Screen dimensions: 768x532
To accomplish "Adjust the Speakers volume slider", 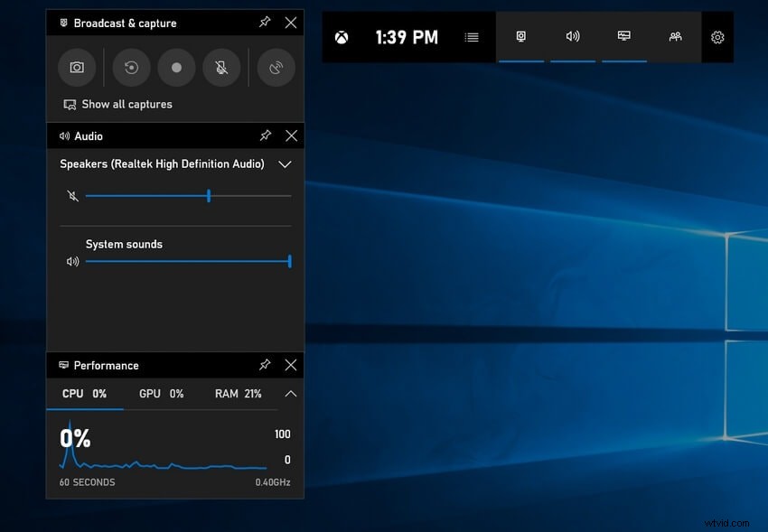I will pos(208,195).
